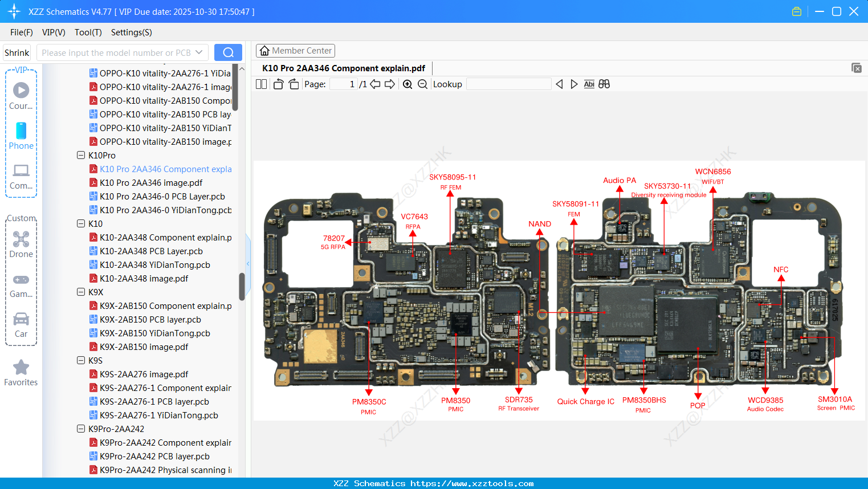Find next lookup result triangle

pos(574,84)
